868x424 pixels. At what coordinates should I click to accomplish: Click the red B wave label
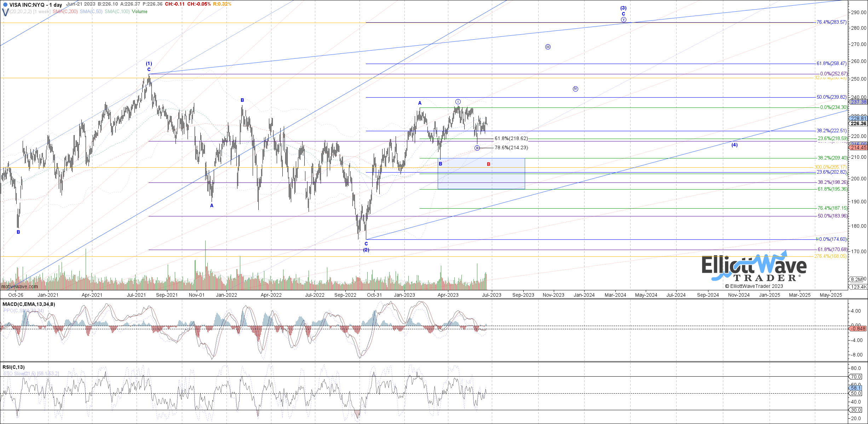coord(489,164)
